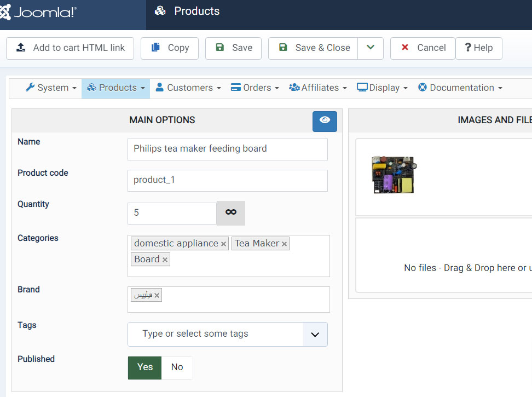
Task: Open the Orders menu
Action: point(255,88)
